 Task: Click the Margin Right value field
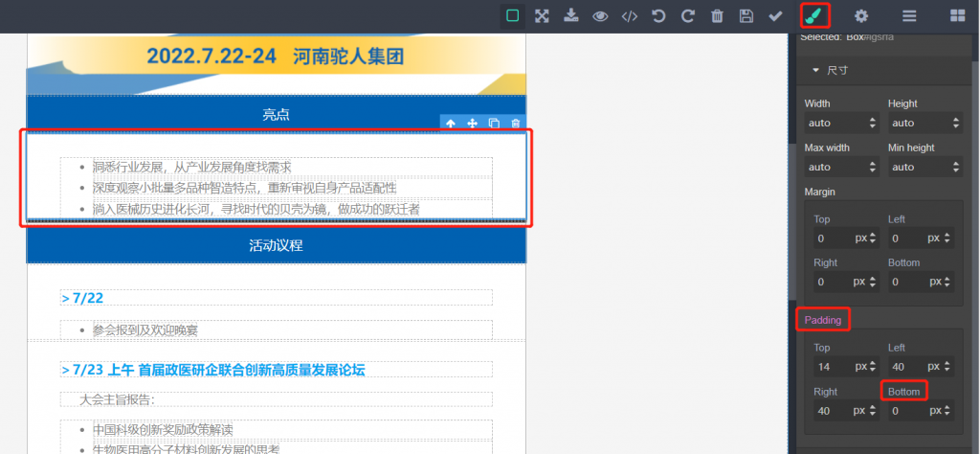(x=833, y=282)
